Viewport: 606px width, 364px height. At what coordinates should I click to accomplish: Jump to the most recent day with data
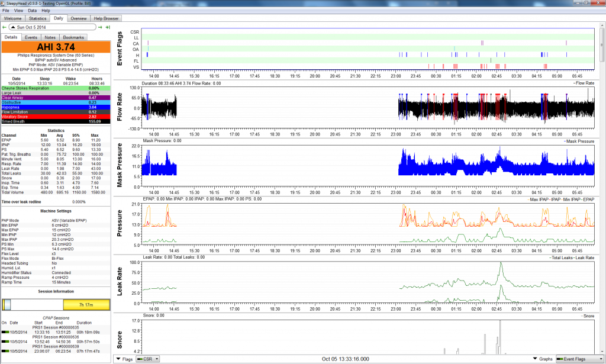[108, 27]
